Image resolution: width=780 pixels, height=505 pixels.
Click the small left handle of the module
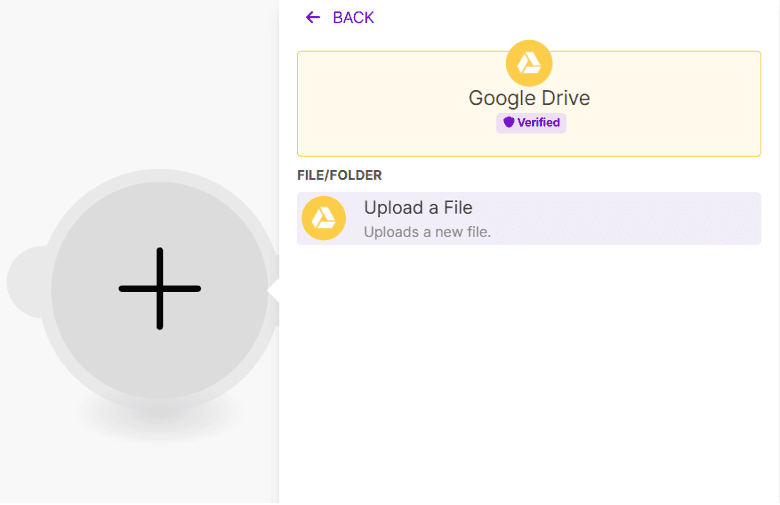pos(22,281)
